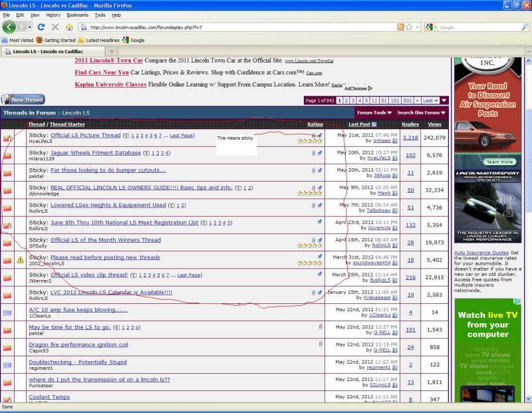Jump to last post by Hawk arrow icon
Image resolution: width=532 pixels, height=413 pixels.
tap(394, 193)
